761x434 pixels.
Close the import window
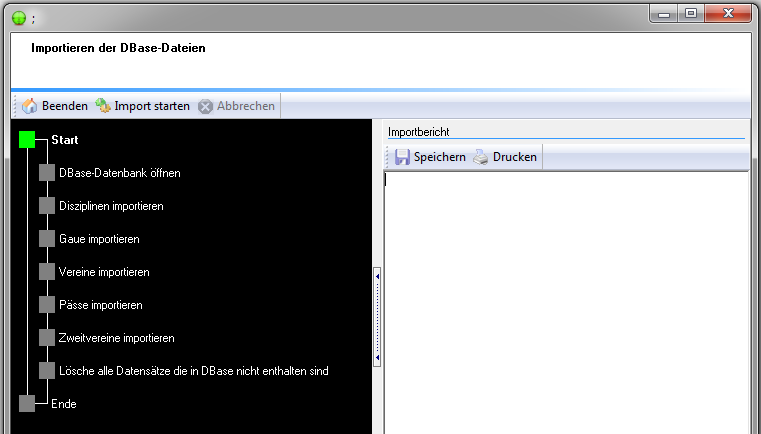(728, 14)
